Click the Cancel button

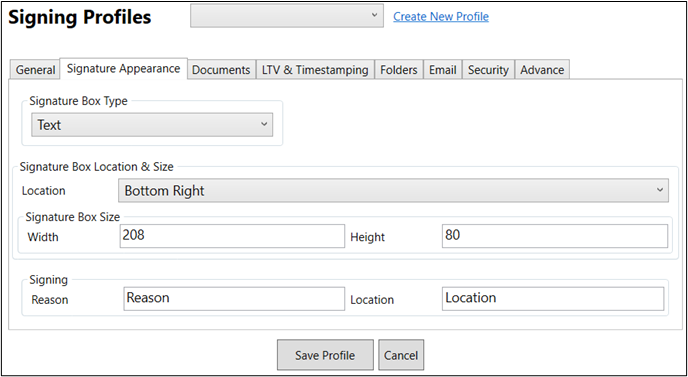(401, 355)
